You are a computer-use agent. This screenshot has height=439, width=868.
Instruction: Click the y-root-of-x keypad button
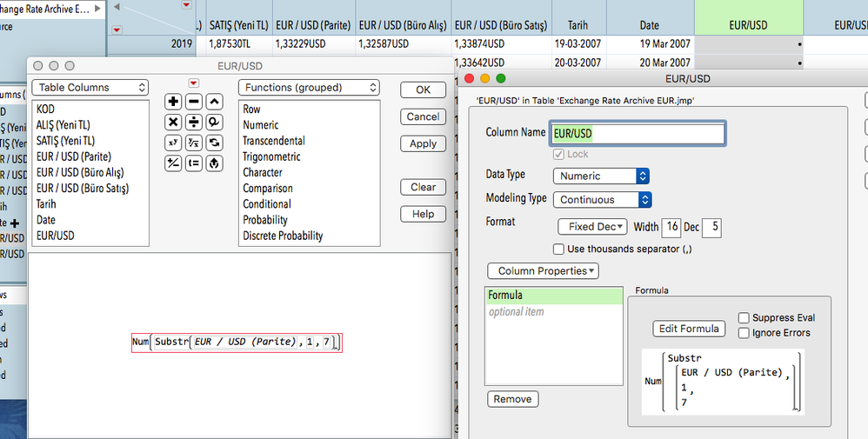click(x=194, y=143)
